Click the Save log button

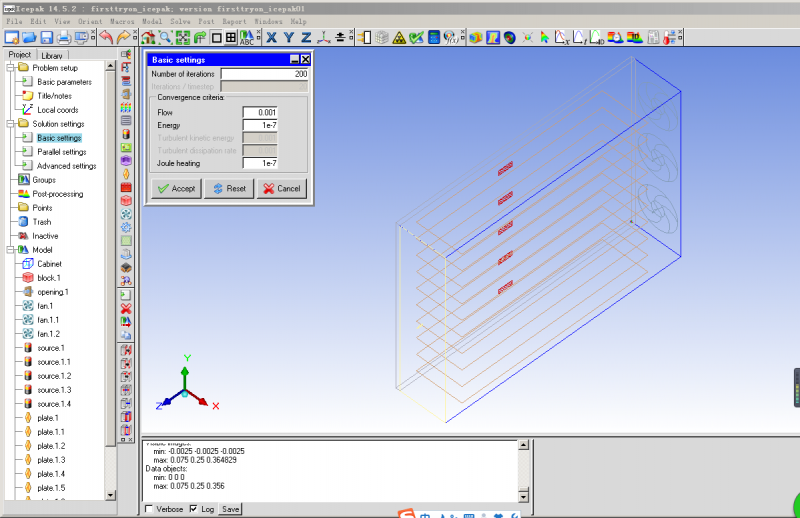[230, 509]
